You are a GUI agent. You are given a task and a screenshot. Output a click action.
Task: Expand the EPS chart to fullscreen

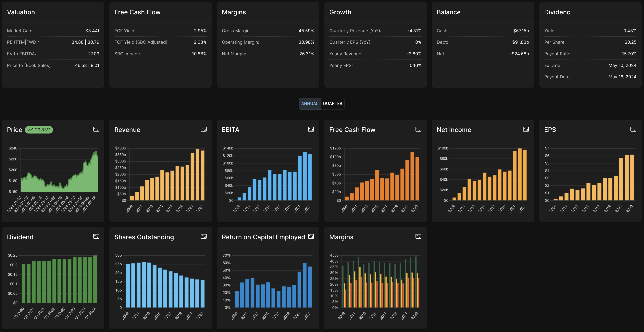(x=633, y=129)
